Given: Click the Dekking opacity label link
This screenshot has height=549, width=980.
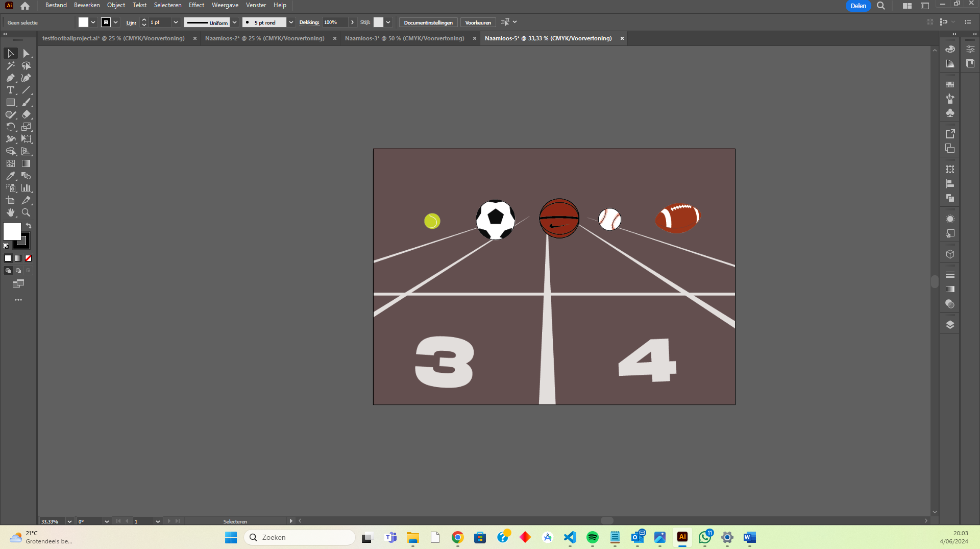Looking at the screenshot, I should 309,22.
